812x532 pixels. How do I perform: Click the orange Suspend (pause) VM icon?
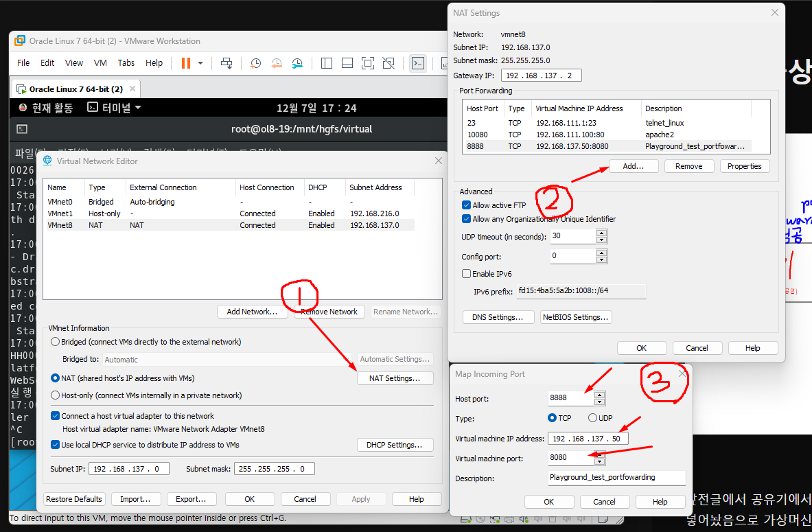tap(185, 63)
